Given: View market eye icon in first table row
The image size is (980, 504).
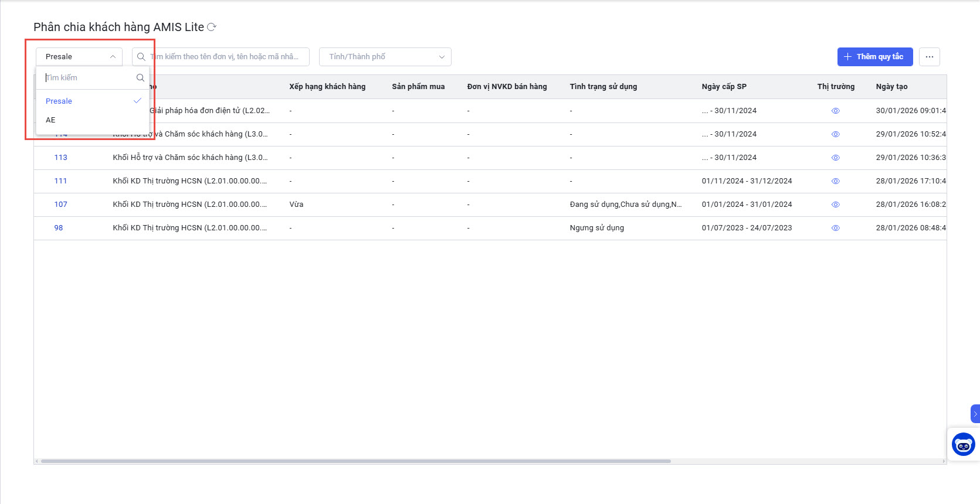Looking at the screenshot, I should point(835,111).
